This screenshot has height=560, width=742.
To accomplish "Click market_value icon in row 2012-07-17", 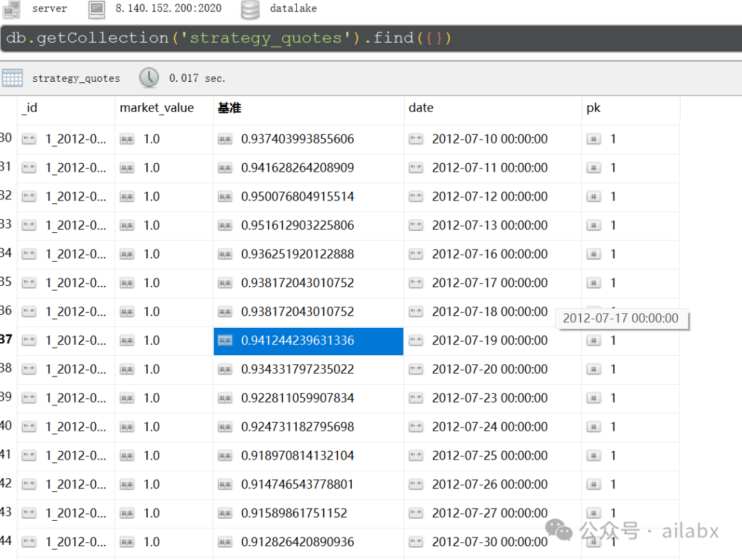I will click(127, 283).
